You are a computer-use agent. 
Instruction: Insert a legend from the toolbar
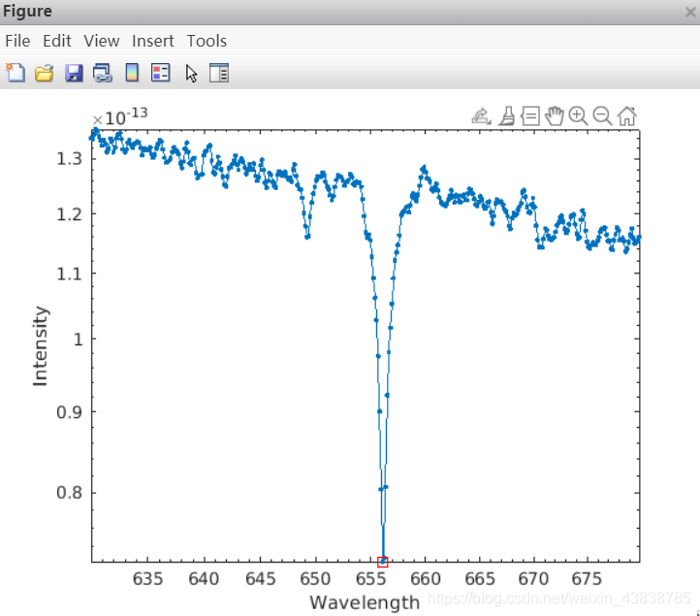pos(161,73)
